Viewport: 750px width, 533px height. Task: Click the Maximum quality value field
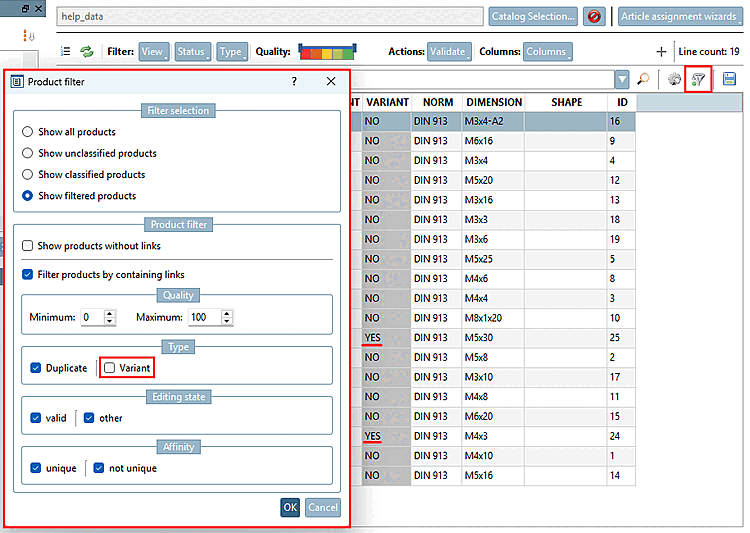(205, 317)
